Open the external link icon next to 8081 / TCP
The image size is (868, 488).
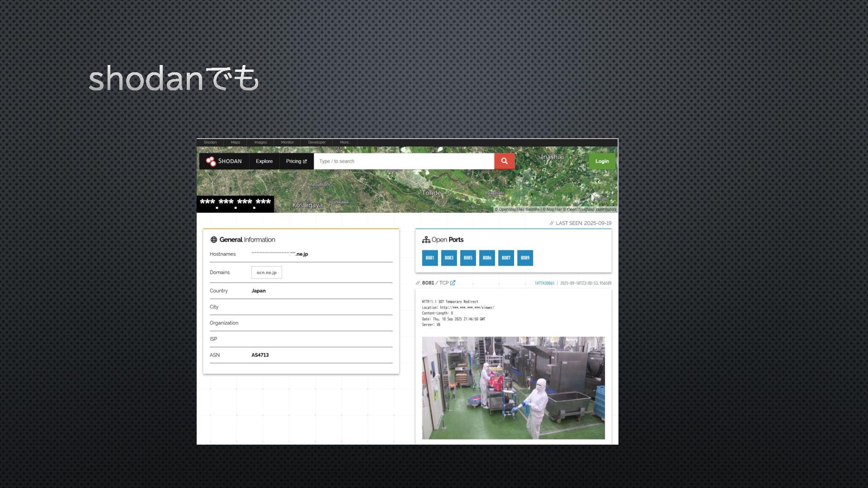pyautogui.click(x=453, y=283)
